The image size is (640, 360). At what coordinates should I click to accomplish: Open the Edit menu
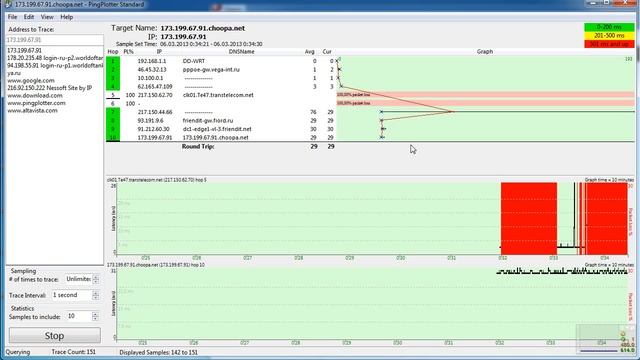[x=29, y=17]
